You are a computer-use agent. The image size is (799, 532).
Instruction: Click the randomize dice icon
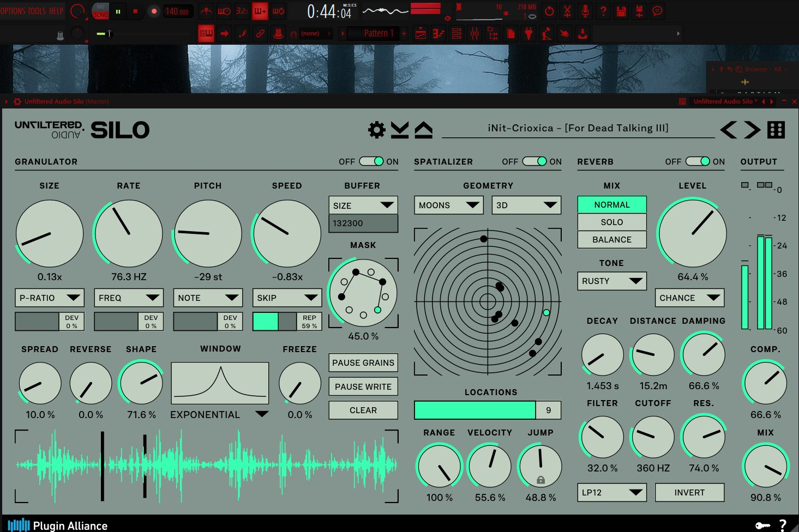[776, 130]
